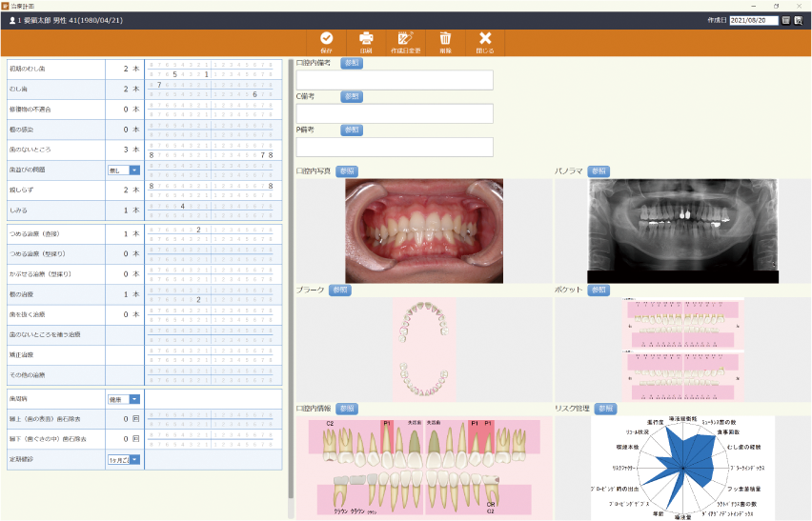Open the calendar icon beside 作成日
The width and height of the screenshot is (812, 521).
click(785, 20)
